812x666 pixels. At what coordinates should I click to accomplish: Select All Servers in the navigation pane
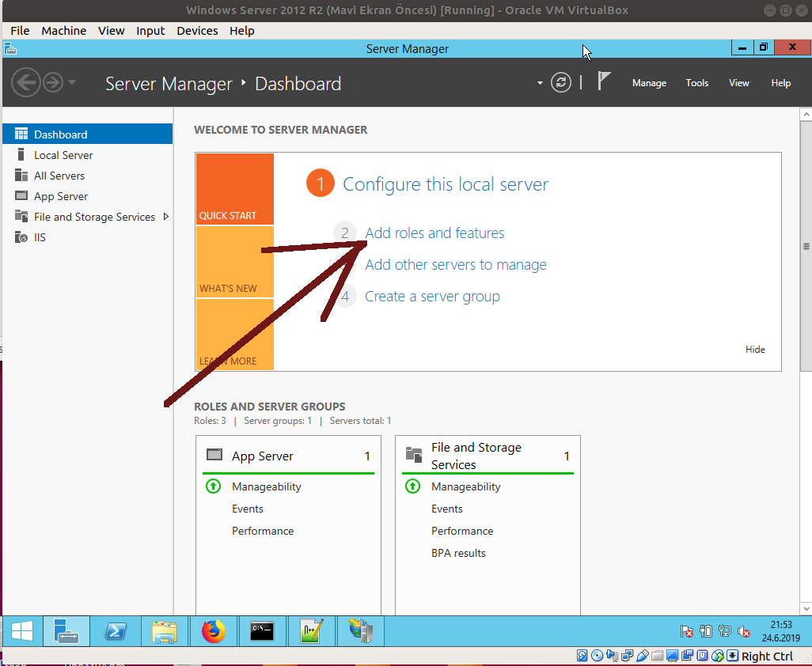tap(88, 176)
